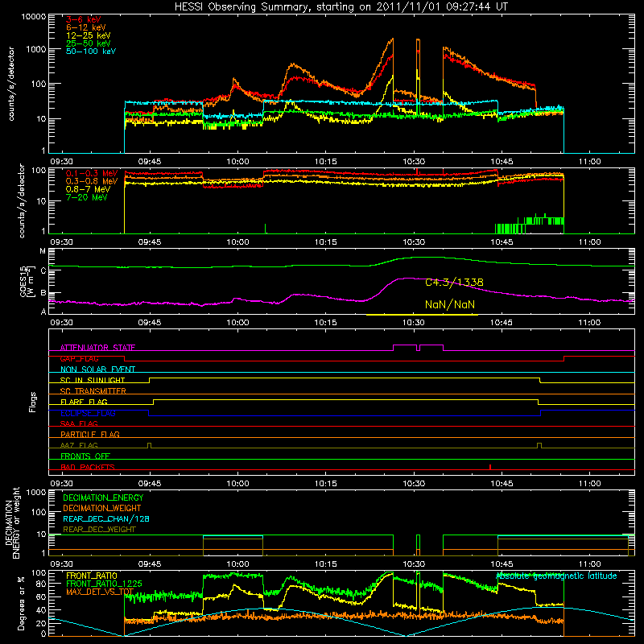Click the 10000 y-axis label in top panel
This screenshot has width=644, height=644.
tap(34, 17)
